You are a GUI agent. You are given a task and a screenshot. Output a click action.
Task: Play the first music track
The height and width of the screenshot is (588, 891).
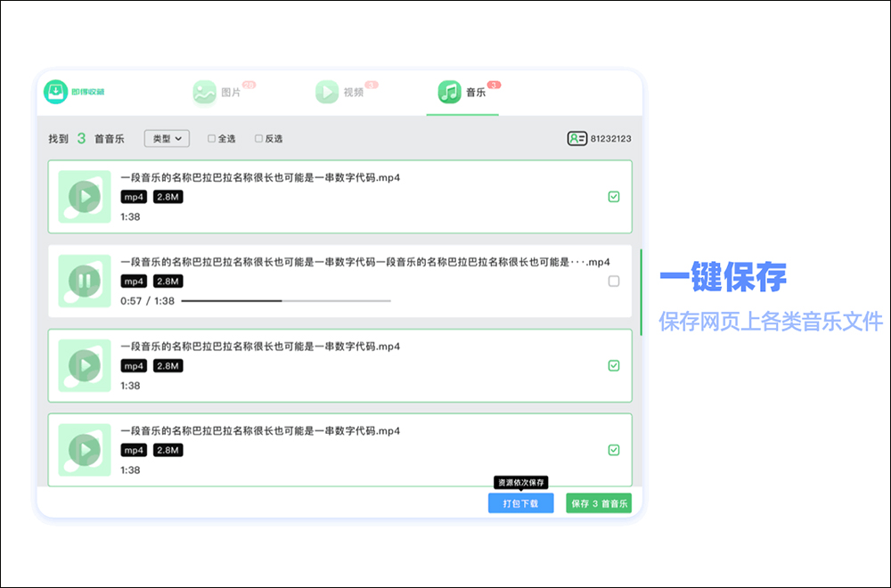tap(85, 197)
